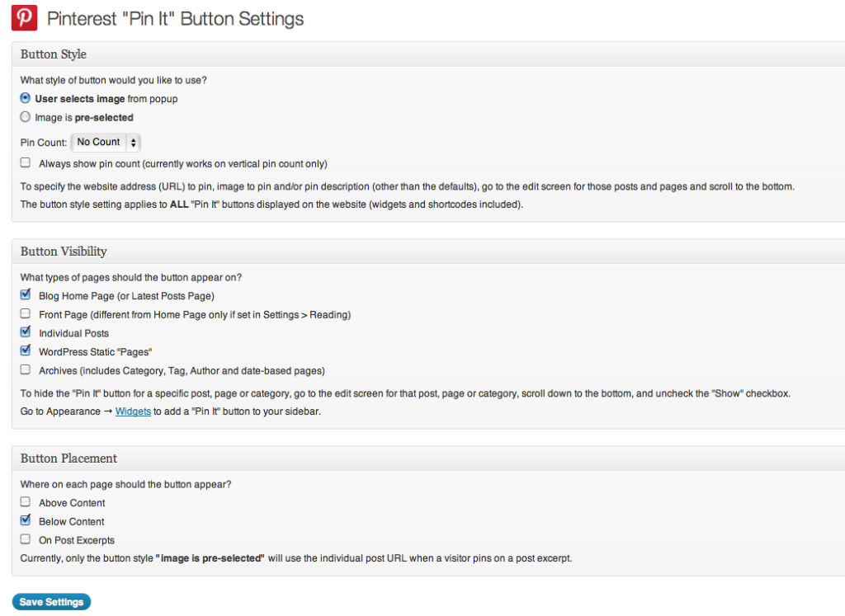Click the Pinterest Pin It Button Settings title
Viewport: 845px width, 616px height.
(175, 19)
